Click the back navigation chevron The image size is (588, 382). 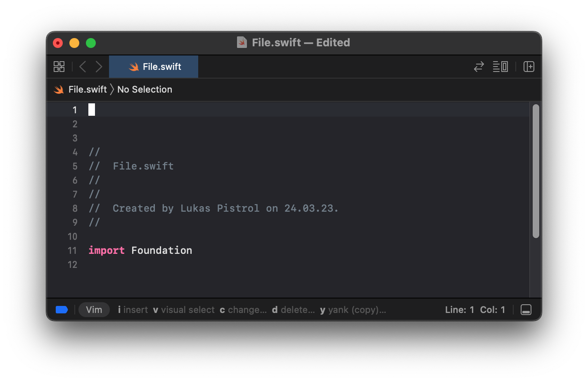point(82,67)
